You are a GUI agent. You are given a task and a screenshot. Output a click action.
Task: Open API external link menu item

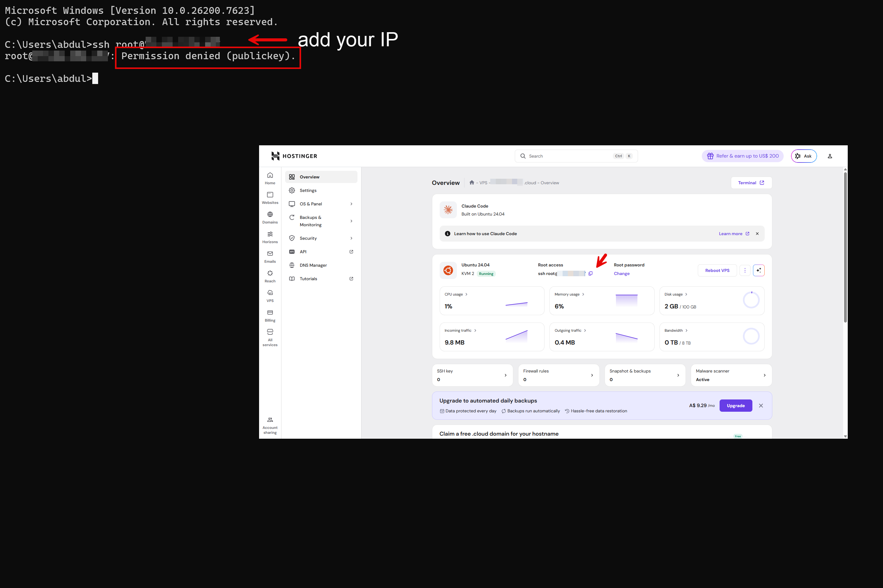coord(321,252)
